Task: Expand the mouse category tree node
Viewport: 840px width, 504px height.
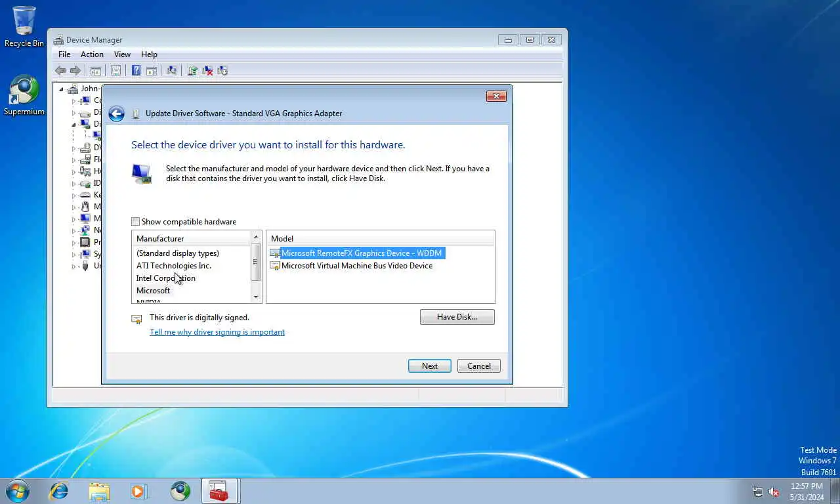Action: click(73, 207)
